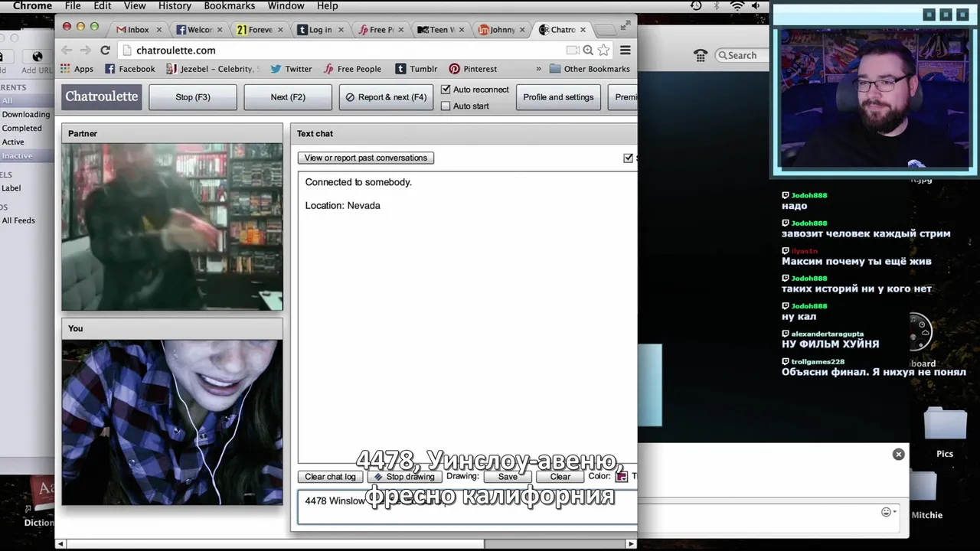Screen dimensions: 980x551
Task: Open the Edit menu
Action: (103, 6)
